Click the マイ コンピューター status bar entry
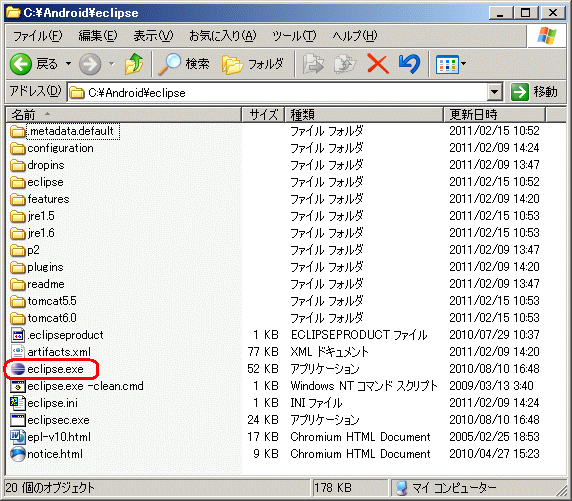572x501 pixels. point(447,487)
